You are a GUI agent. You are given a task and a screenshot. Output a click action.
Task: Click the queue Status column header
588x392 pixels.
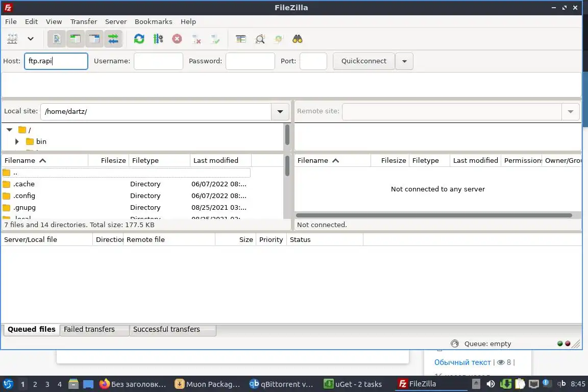pos(325,240)
